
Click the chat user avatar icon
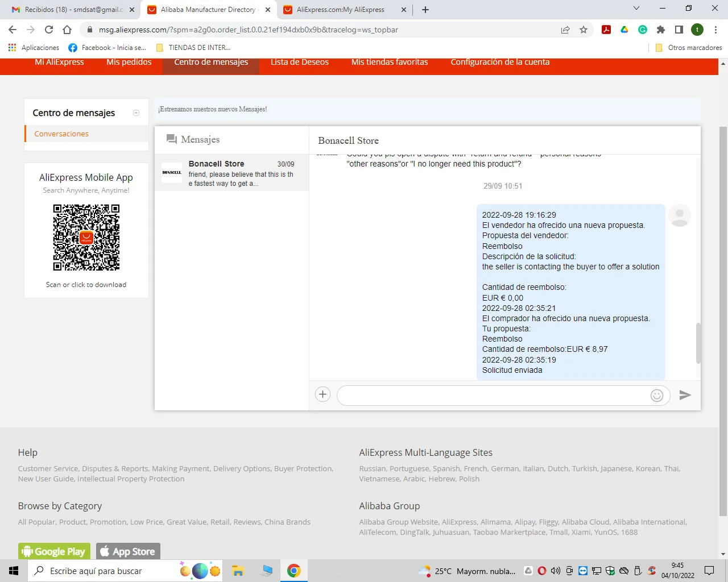[679, 215]
